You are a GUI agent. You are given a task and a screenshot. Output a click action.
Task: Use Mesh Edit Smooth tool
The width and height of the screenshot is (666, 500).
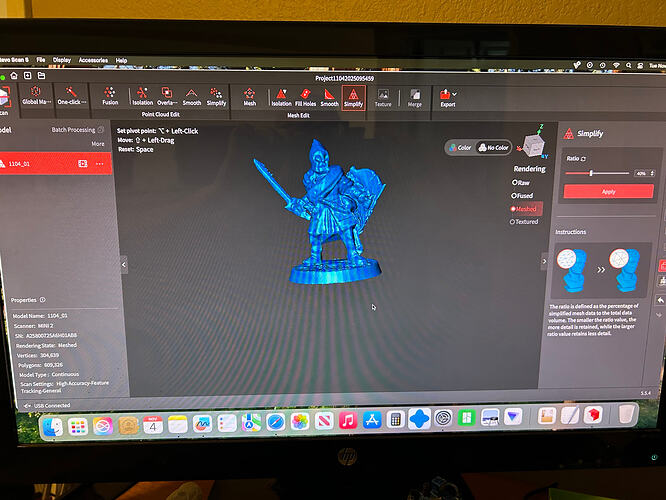pyautogui.click(x=329, y=98)
